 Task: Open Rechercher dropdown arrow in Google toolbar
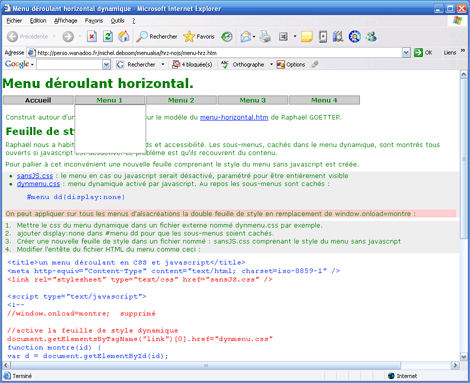point(163,64)
